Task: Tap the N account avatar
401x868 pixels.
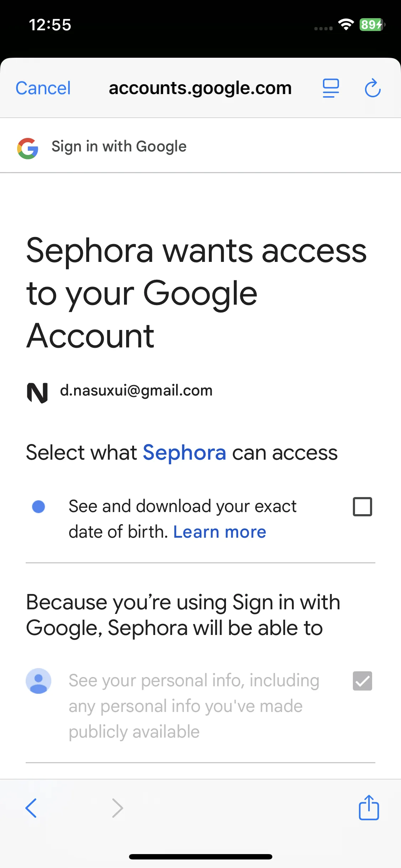Action: coord(37,393)
